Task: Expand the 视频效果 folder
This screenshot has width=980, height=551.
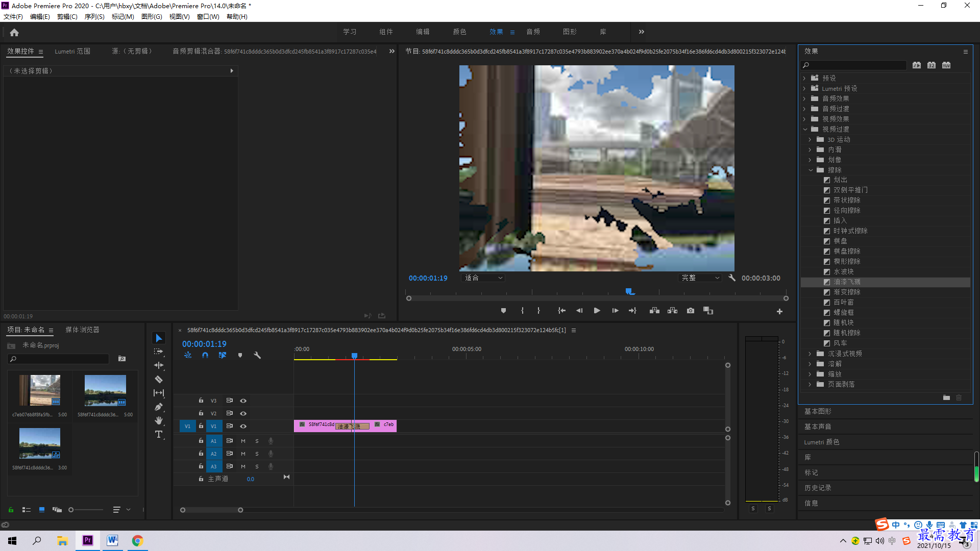Action: [805, 119]
